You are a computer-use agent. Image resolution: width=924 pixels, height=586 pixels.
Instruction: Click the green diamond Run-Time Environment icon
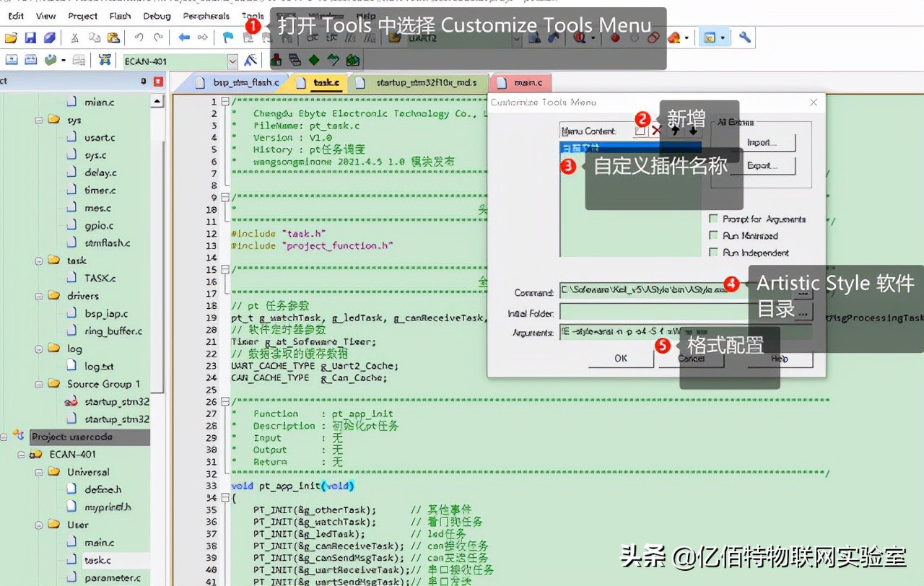click(314, 60)
